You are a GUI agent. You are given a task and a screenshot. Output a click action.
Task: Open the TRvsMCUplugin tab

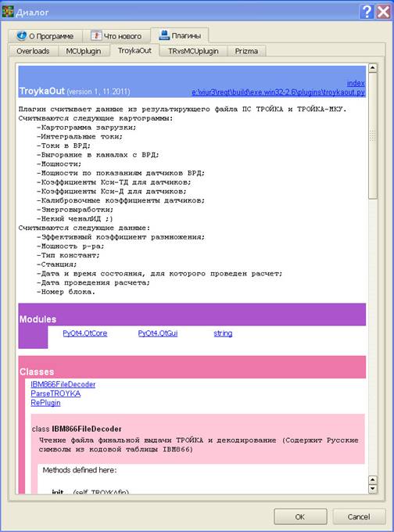coord(193,51)
